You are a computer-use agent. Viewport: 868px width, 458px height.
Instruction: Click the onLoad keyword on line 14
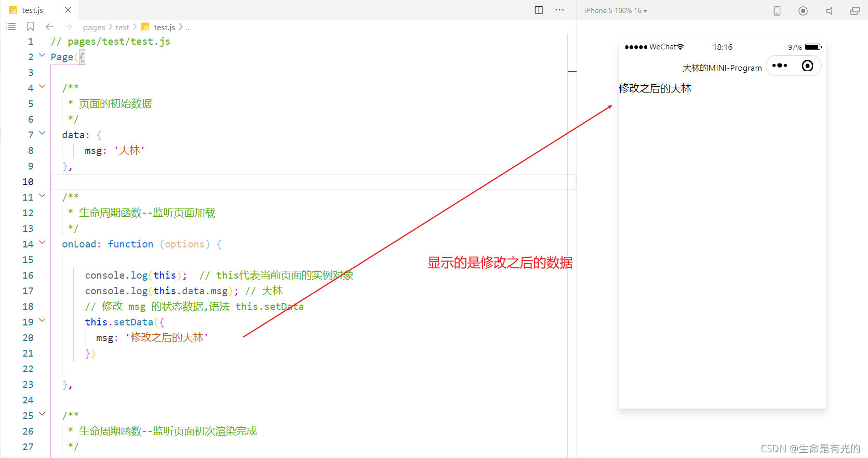pyautogui.click(x=79, y=244)
